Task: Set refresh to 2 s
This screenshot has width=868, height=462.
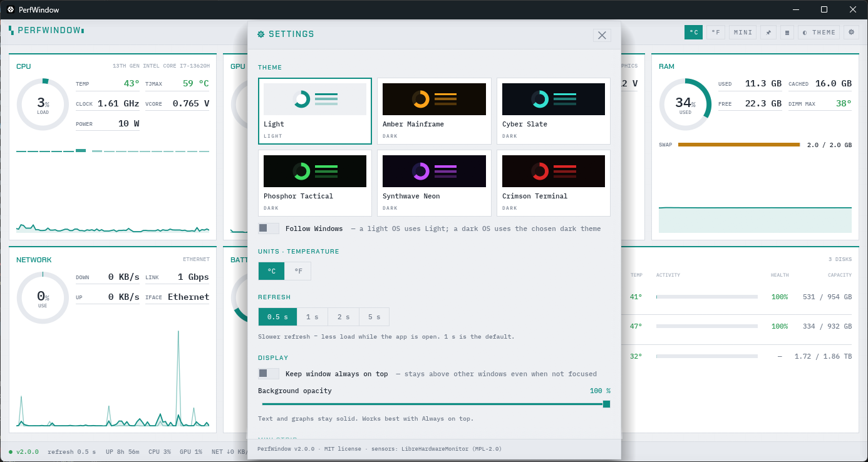Action: pyautogui.click(x=344, y=317)
